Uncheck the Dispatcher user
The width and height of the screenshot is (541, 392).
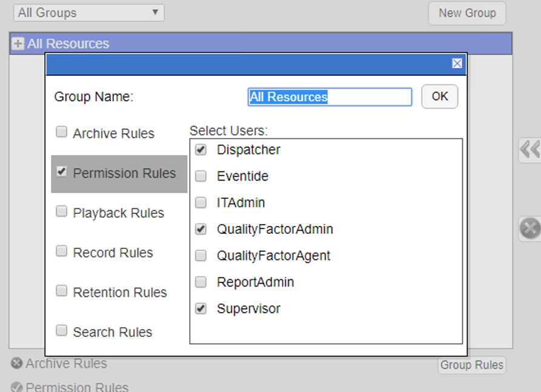point(201,149)
